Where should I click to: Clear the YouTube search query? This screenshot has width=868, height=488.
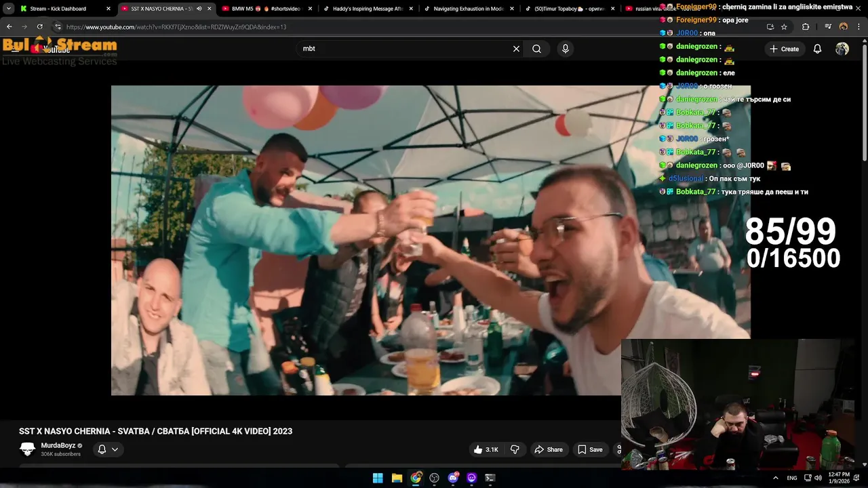(x=516, y=49)
